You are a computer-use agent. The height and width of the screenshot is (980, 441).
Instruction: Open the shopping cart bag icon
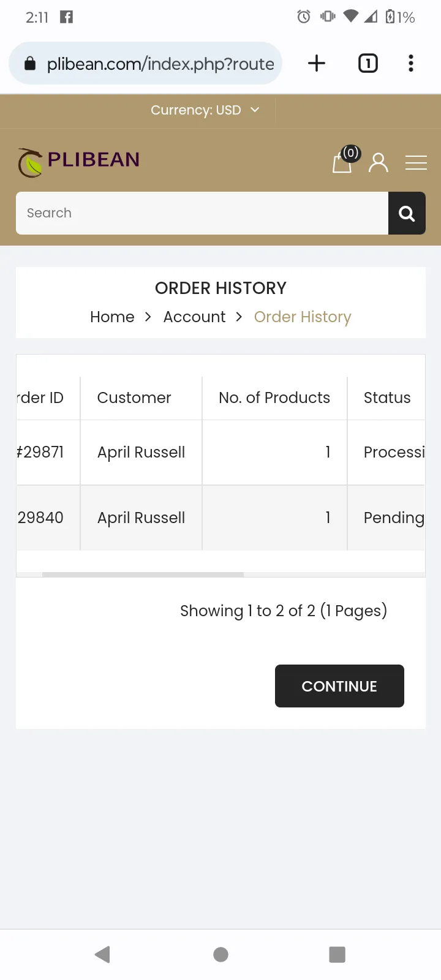click(343, 162)
